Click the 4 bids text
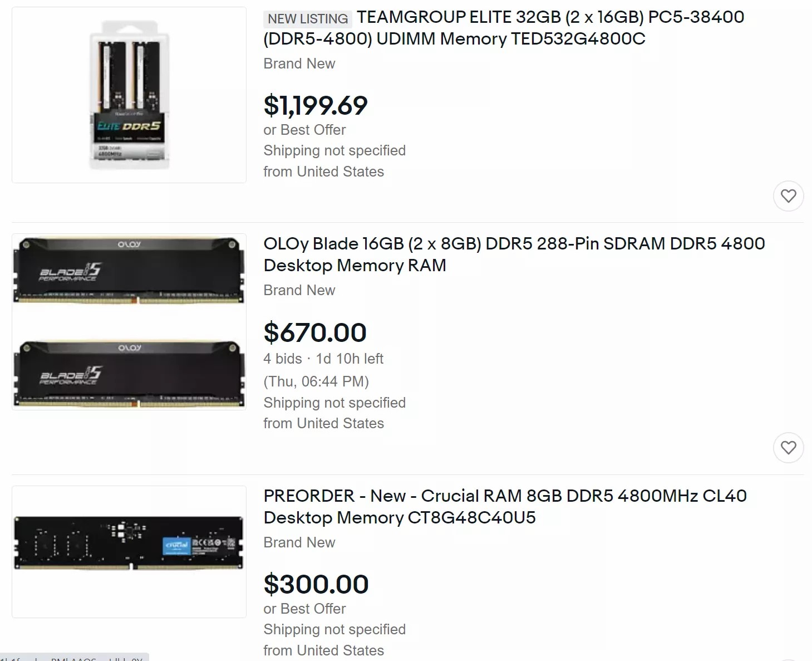This screenshot has width=812, height=661. point(283,359)
